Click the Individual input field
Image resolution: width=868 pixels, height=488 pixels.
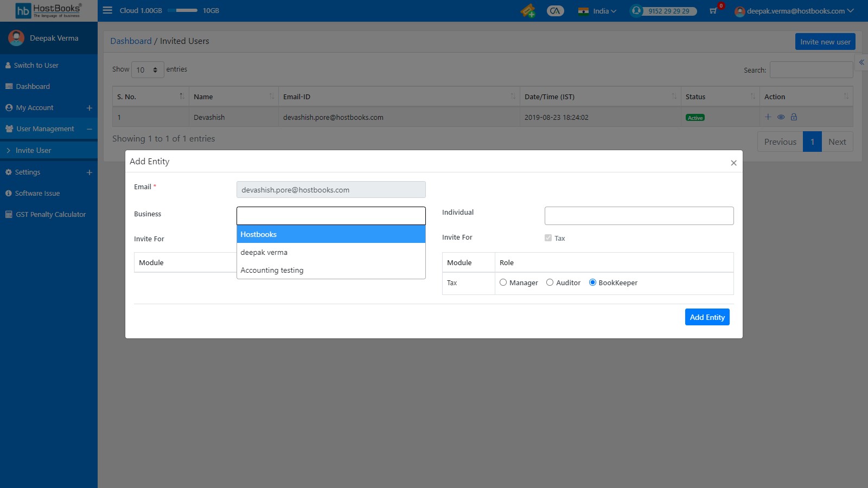[x=639, y=216]
